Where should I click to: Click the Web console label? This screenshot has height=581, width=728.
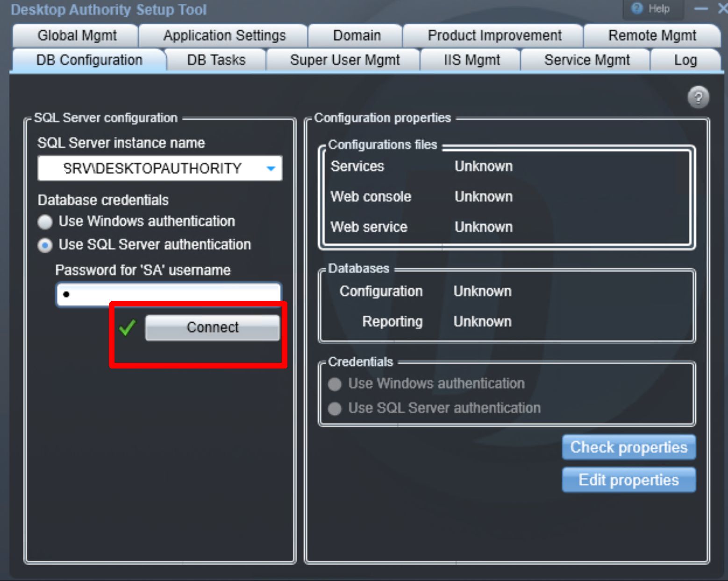pos(371,197)
